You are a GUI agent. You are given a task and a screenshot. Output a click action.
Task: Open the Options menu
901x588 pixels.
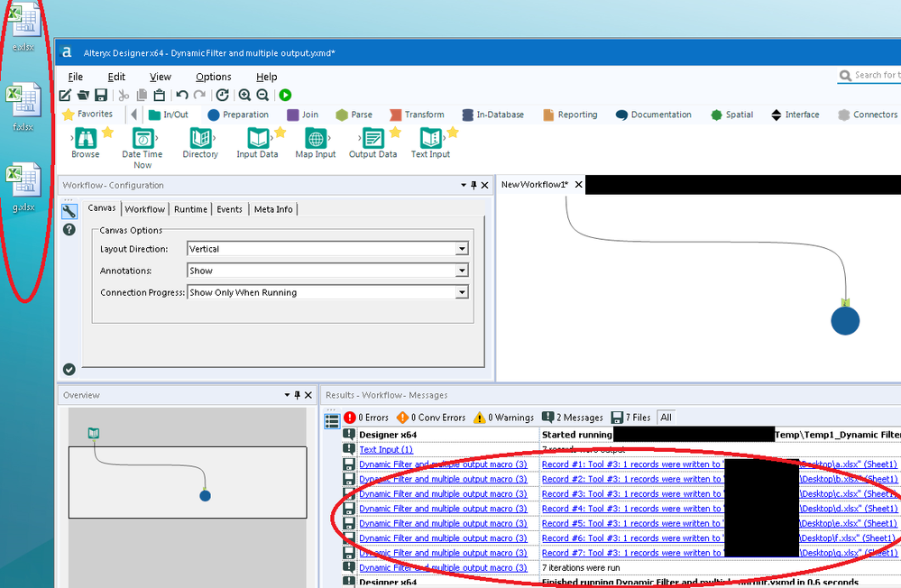(x=213, y=77)
